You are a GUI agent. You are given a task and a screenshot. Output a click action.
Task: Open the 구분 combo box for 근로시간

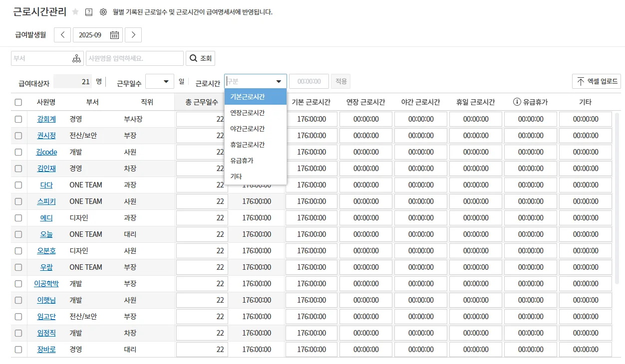(x=255, y=81)
